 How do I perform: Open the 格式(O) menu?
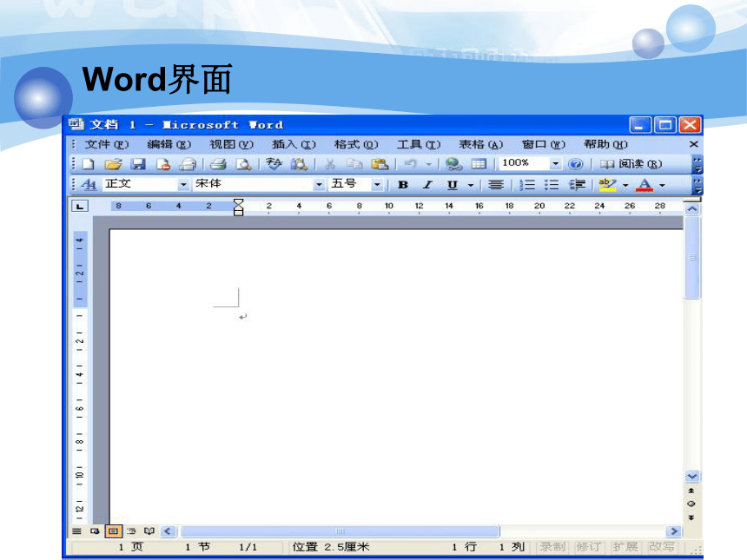coord(356,144)
